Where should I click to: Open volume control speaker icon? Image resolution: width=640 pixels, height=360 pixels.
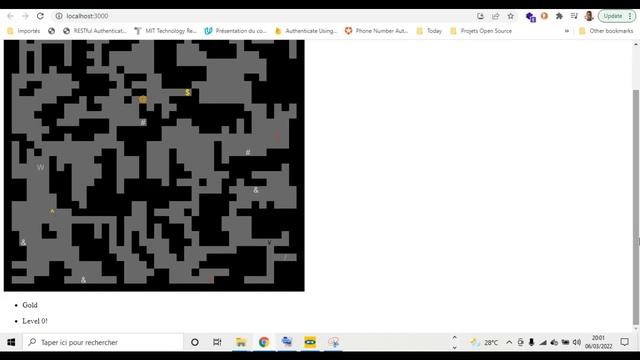(x=576, y=342)
